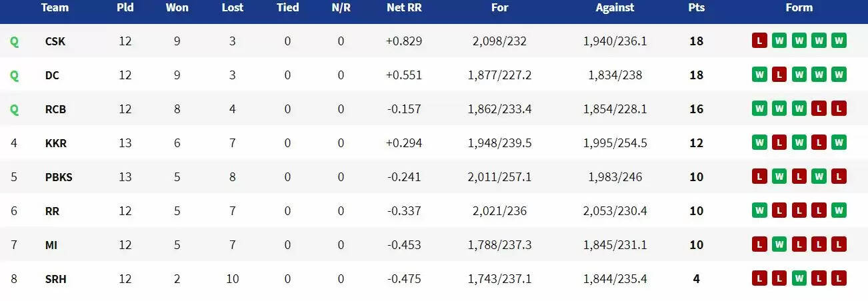
Task: Click the only green W badge in MI's form
Action: pyautogui.click(x=779, y=244)
